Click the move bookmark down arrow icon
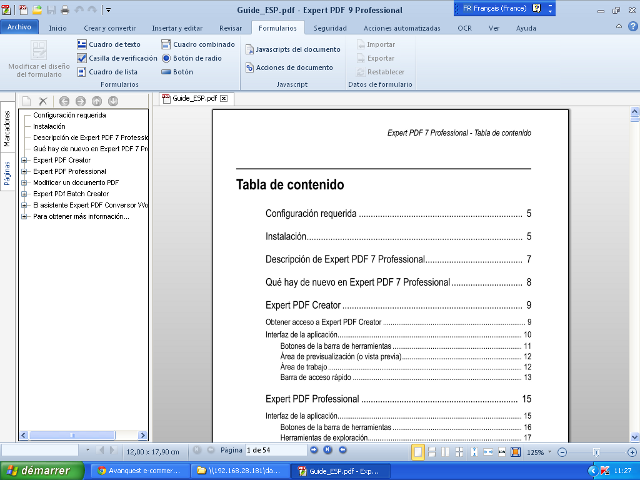The height and width of the screenshot is (480, 640). tap(113, 101)
